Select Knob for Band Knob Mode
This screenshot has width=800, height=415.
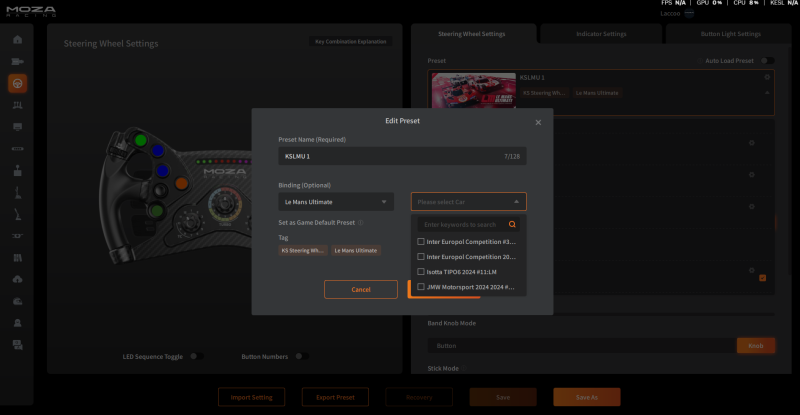756,346
